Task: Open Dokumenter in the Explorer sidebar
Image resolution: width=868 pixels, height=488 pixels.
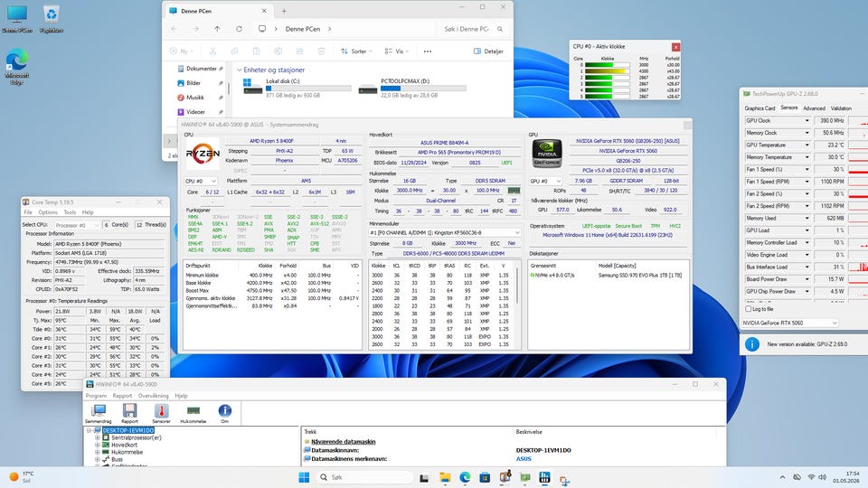Action: pos(202,69)
